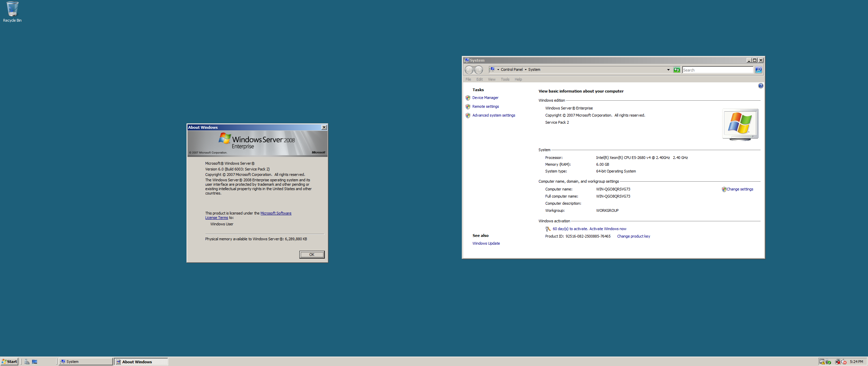Open the blue help question mark
The image size is (868, 366).
[761, 86]
